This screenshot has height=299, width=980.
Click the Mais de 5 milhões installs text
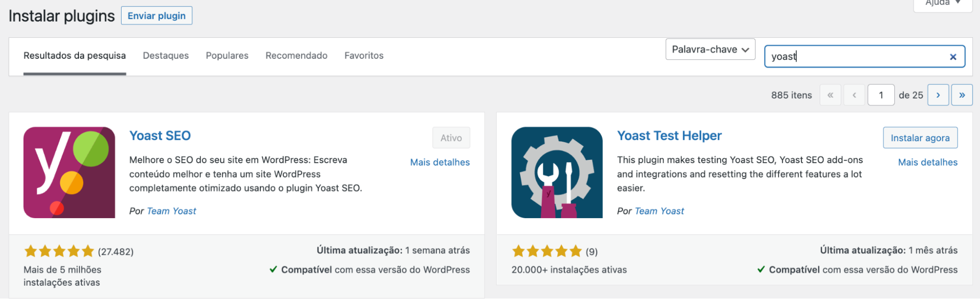pyautogui.click(x=62, y=276)
